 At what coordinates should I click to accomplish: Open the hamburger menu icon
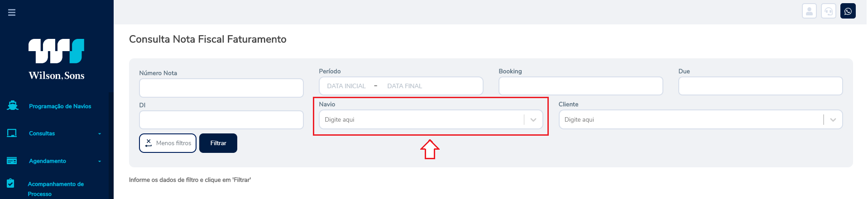[x=12, y=13]
